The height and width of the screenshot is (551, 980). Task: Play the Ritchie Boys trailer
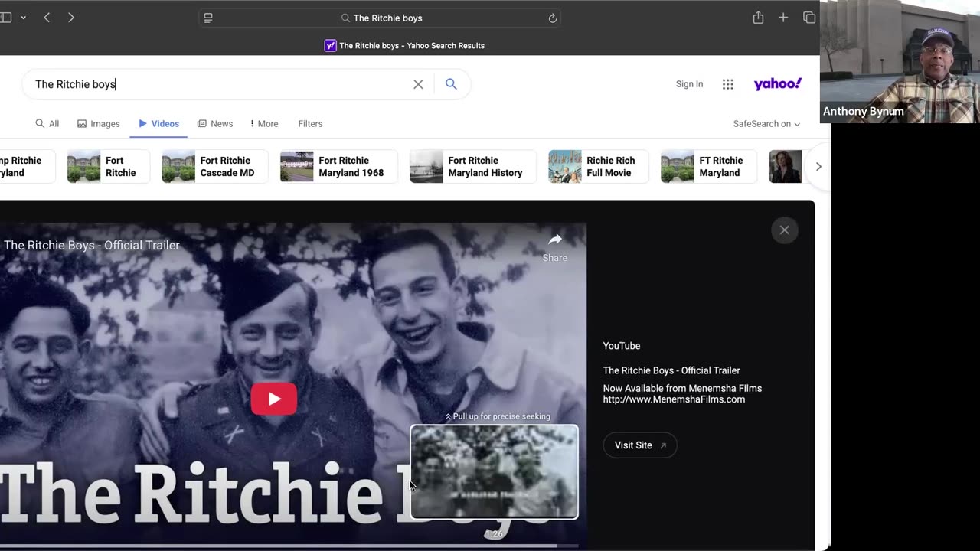click(274, 399)
